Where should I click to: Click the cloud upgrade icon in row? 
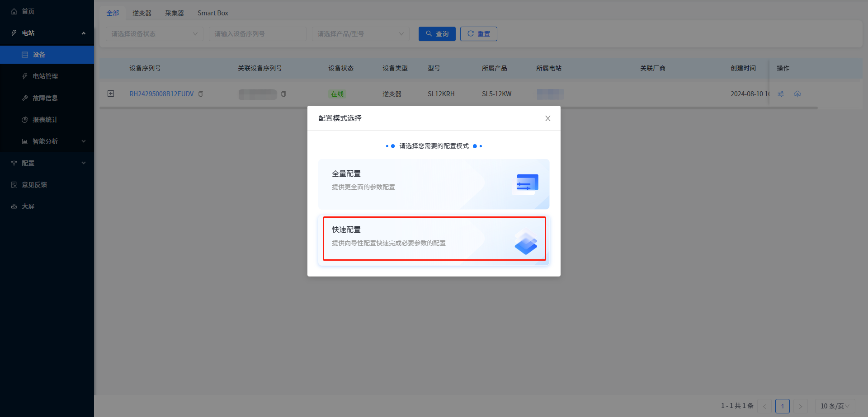[x=797, y=94]
